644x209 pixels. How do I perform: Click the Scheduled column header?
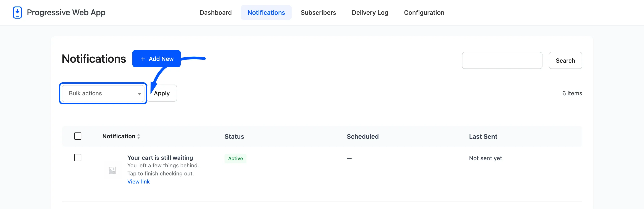tap(362, 136)
